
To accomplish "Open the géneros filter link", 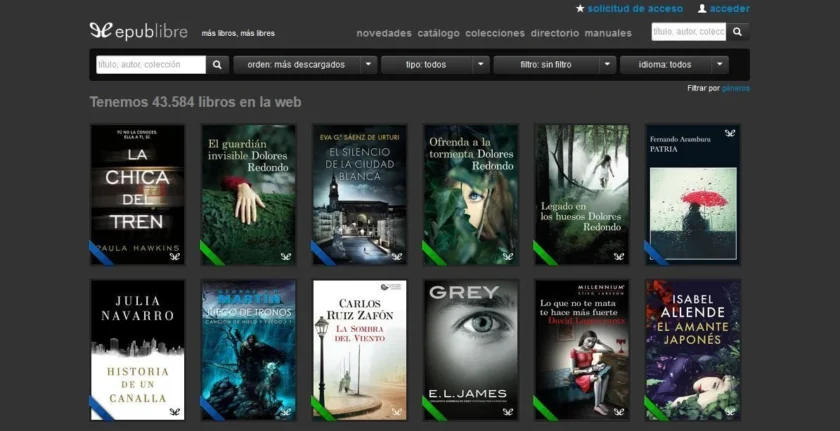I will tap(736, 88).
